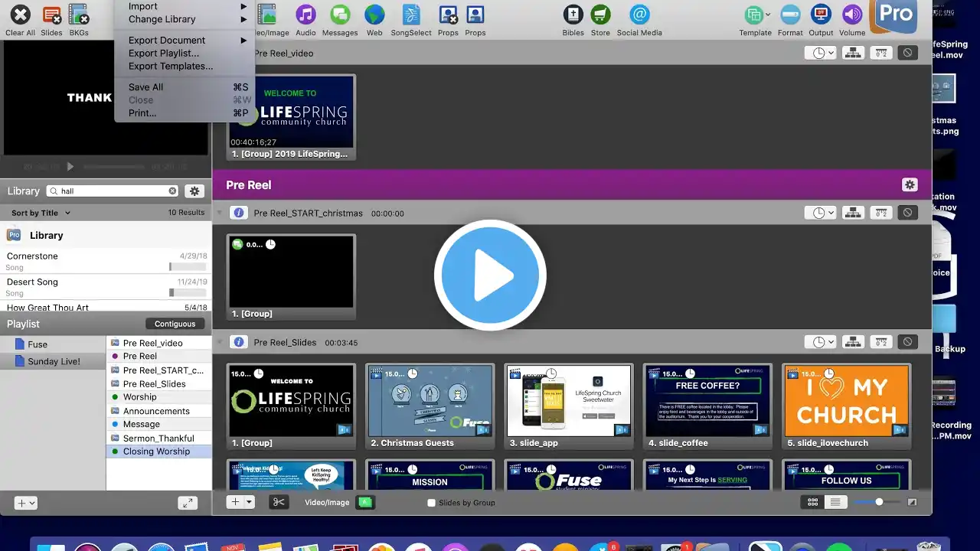The height and width of the screenshot is (551, 980).
Task: Open the add playlist plus dropdown
Action: [x=26, y=503]
